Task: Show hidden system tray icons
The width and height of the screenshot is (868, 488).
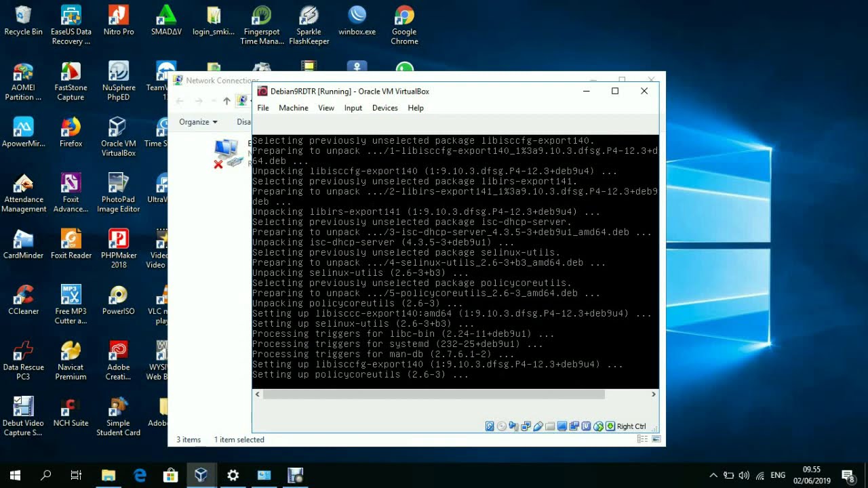Action: tap(713, 475)
